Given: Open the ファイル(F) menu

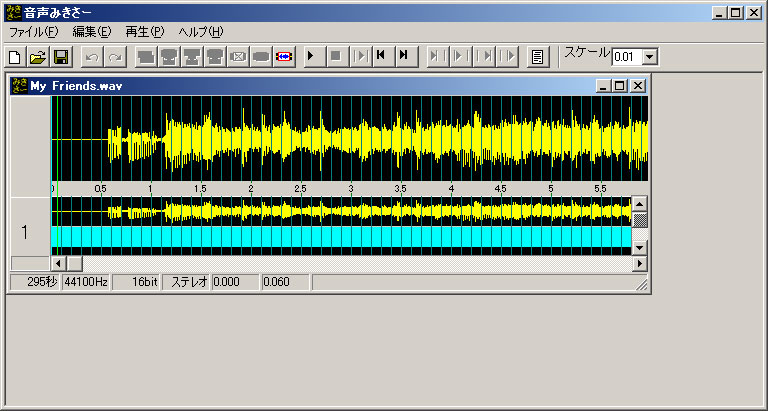Looking at the screenshot, I should point(34,32).
